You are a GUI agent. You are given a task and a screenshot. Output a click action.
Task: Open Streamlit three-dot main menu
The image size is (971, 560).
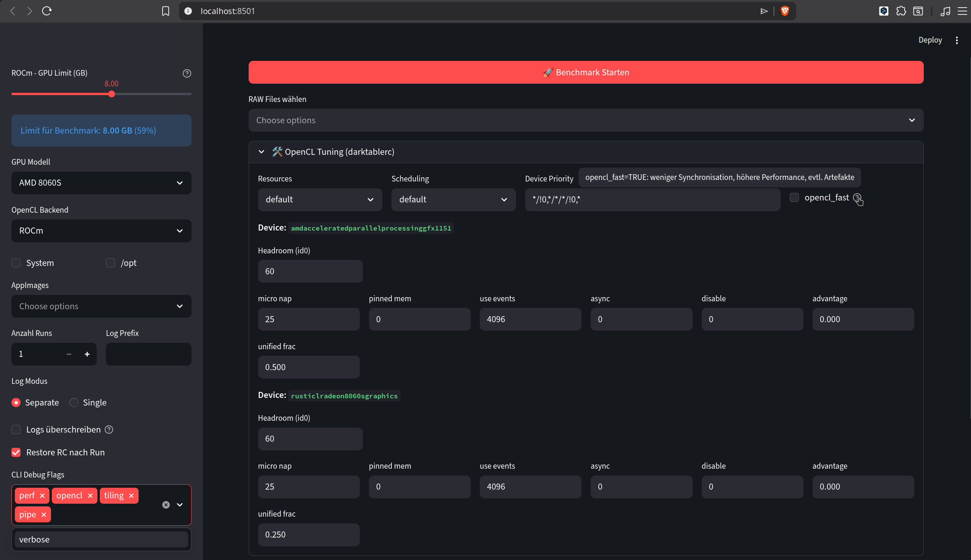957,40
